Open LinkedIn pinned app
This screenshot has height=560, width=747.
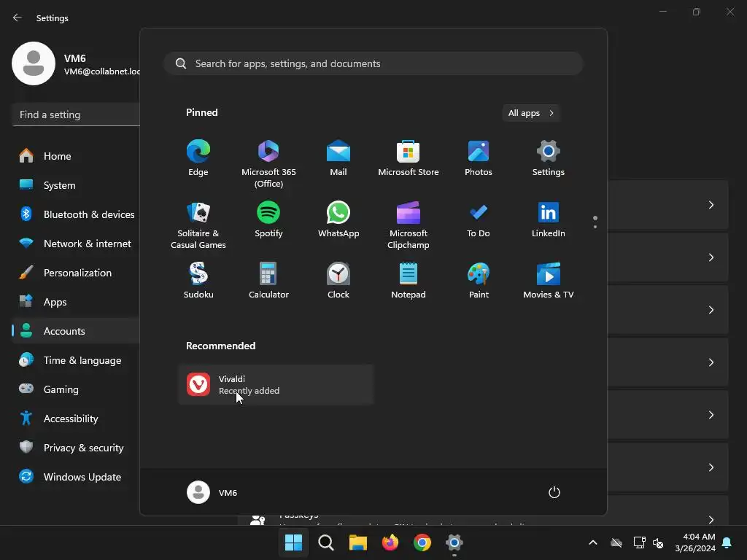[549, 219]
